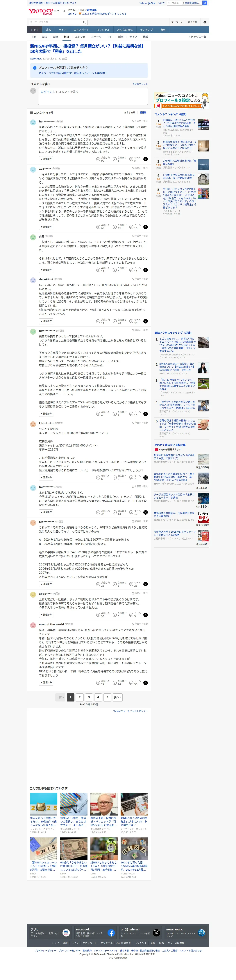This screenshot has width=236, height=980.
Task: Expand 返信0件 under f_k******** comment
Action: pyautogui.click(x=46, y=478)
